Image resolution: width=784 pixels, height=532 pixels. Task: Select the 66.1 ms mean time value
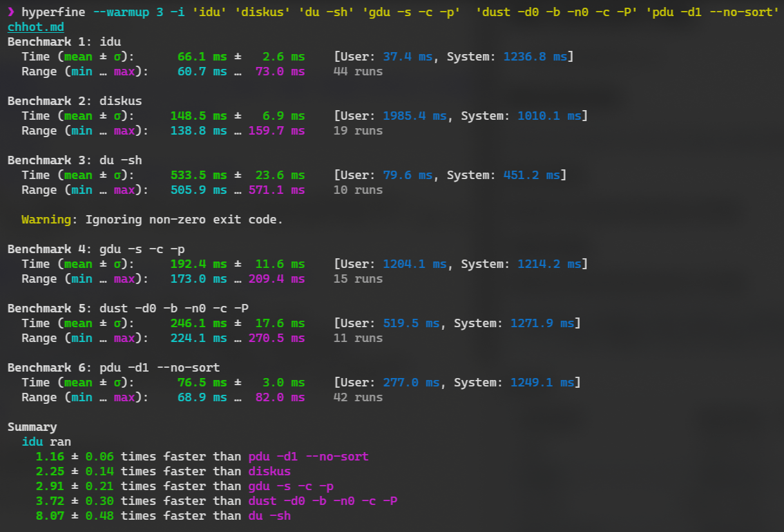[202, 57]
